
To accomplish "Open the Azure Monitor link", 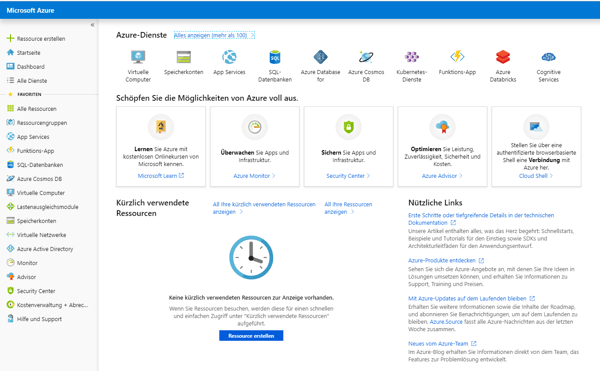I will pos(254,176).
